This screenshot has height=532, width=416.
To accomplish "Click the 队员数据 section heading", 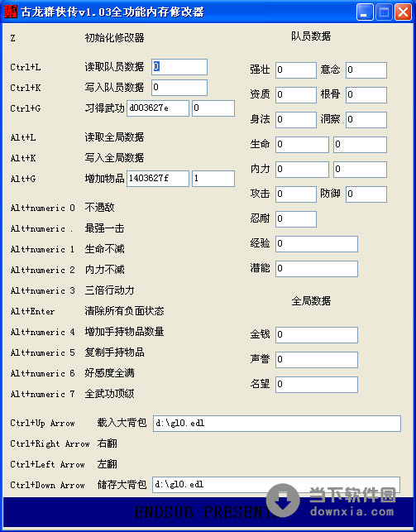I will [x=311, y=36].
